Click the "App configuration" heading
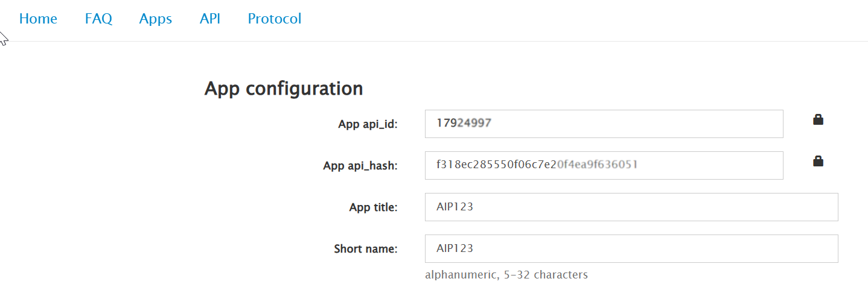Image resolution: width=868 pixels, height=299 pixels. (284, 89)
